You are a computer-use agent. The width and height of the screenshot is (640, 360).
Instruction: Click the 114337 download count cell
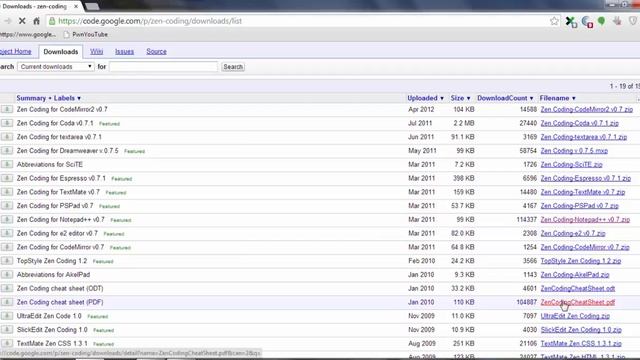tap(527, 220)
